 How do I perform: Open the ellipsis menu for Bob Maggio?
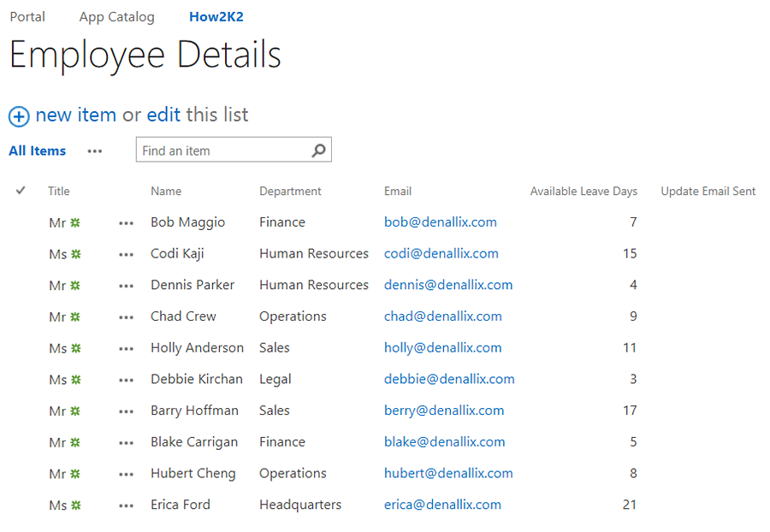tap(127, 223)
